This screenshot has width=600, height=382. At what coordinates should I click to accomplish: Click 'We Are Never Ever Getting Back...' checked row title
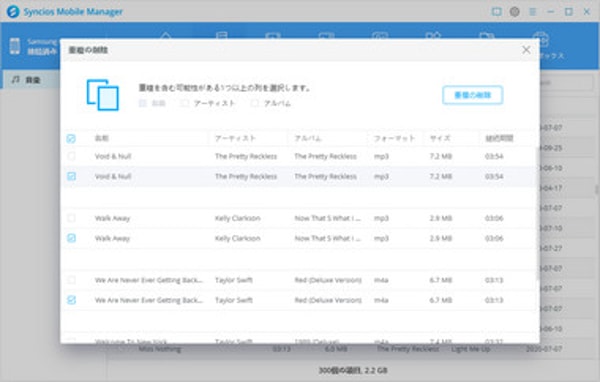[x=149, y=300]
